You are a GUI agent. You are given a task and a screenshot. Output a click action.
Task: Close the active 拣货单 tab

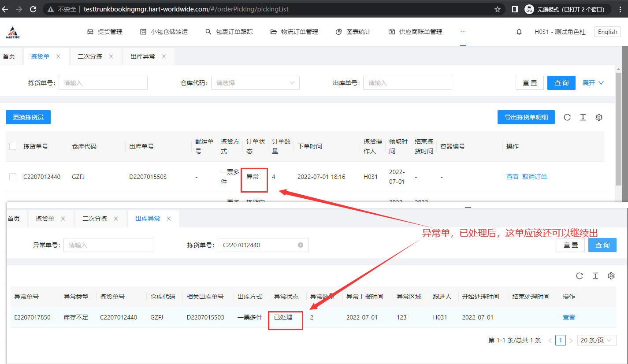58,56
